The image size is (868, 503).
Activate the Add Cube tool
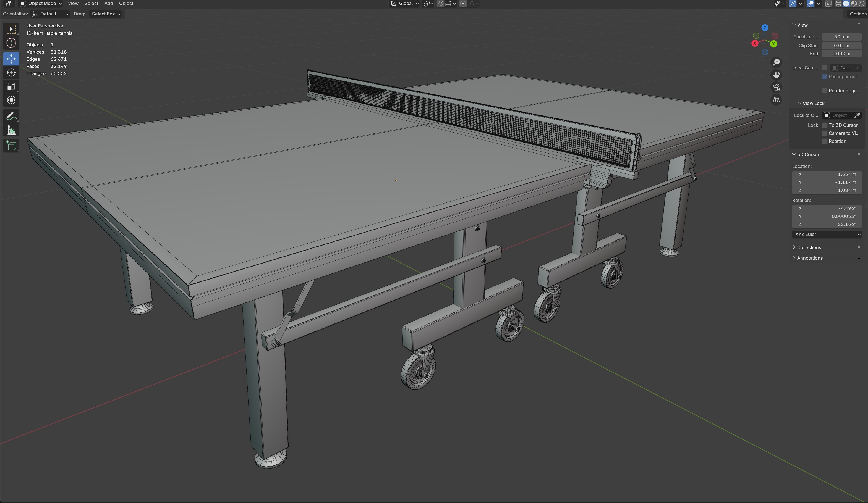[11, 146]
